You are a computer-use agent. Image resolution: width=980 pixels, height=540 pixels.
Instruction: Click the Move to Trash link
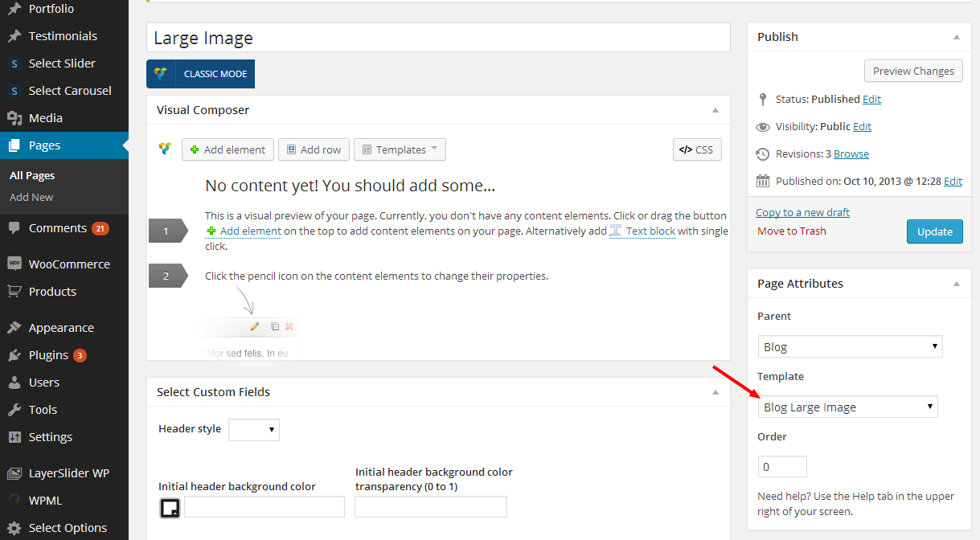coord(791,231)
